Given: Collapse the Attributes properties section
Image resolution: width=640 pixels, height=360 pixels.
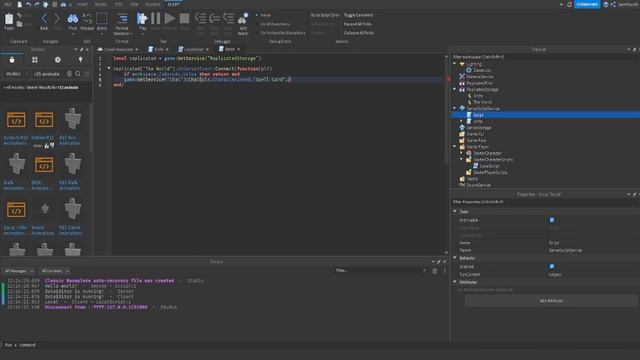Looking at the screenshot, I should pos(455,282).
